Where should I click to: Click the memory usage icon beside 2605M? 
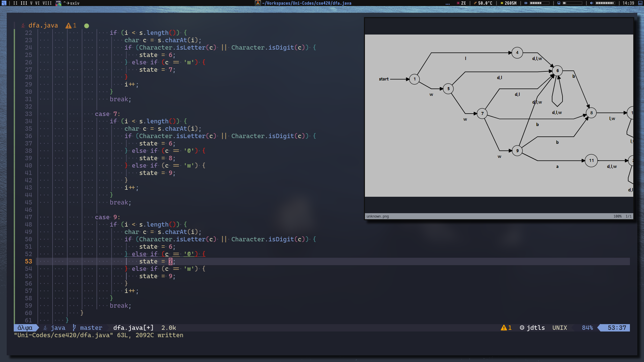502,3
